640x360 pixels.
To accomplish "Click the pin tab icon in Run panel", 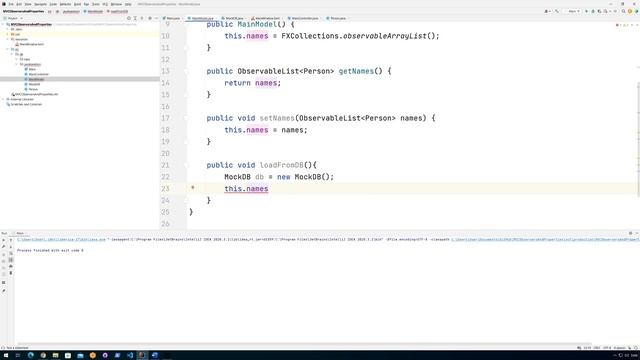I will [4, 291].
